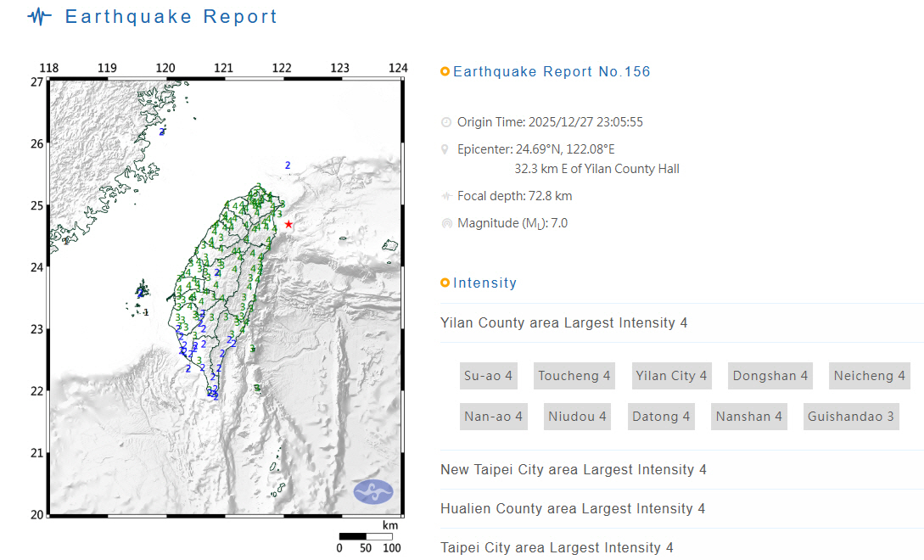Image resolution: width=924 pixels, height=560 pixels.
Task: Click the location pin icon beside Epicenter
Action: point(445,149)
